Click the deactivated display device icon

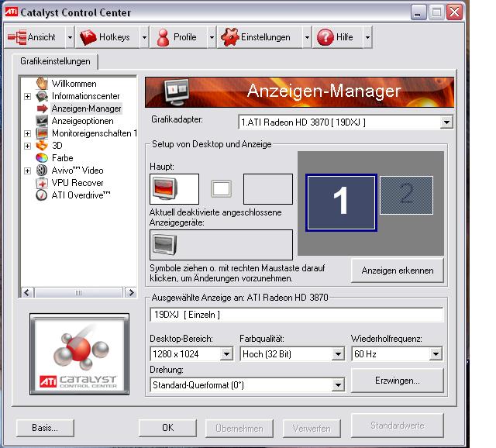coord(164,244)
